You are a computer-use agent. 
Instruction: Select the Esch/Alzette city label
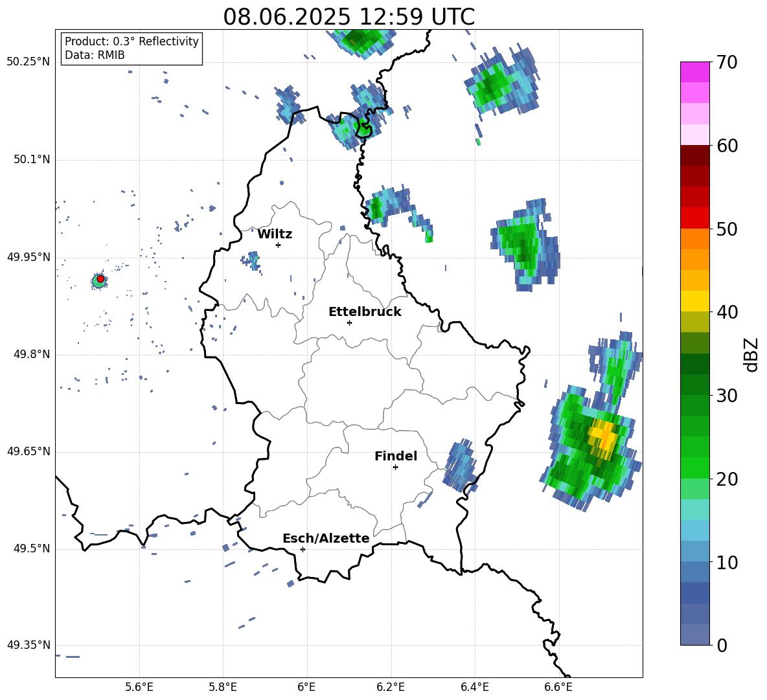(x=326, y=538)
